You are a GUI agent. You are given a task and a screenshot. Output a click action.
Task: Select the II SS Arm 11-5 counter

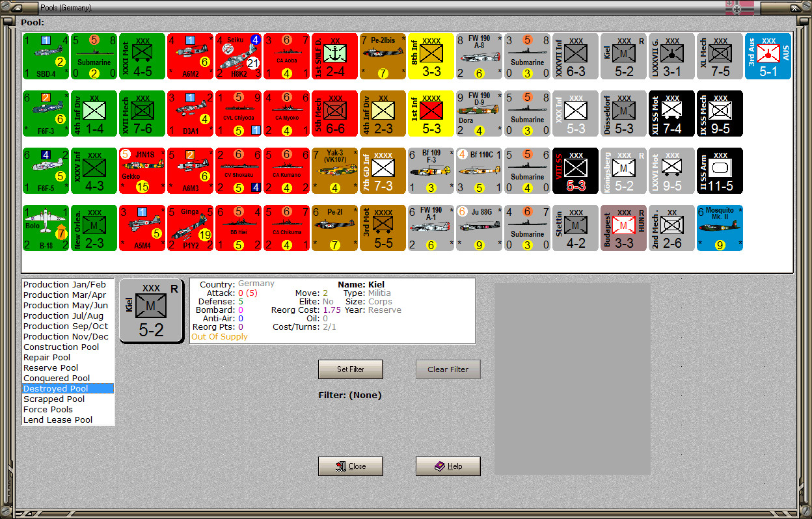click(x=720, y=171)
